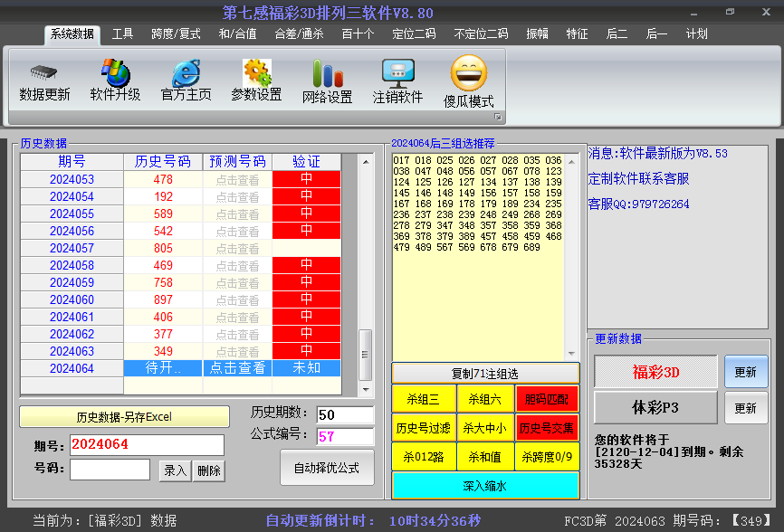
Task: Click 点击查看 in row 2024064
Action: 237,368
